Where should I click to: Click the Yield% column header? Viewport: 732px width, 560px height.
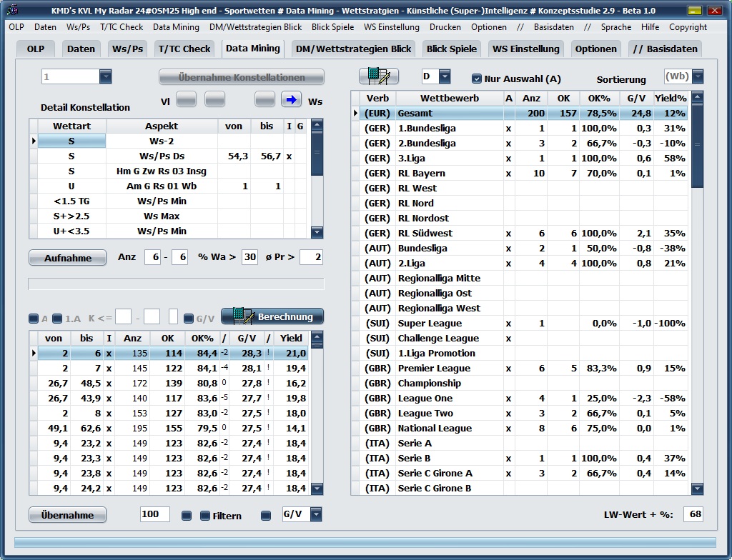coord(671,98)
